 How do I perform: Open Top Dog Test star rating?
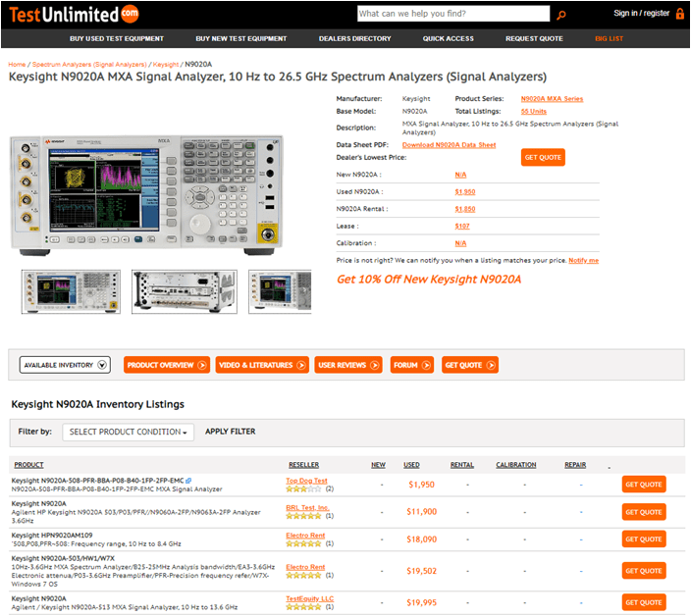click(x=303, y=488)
